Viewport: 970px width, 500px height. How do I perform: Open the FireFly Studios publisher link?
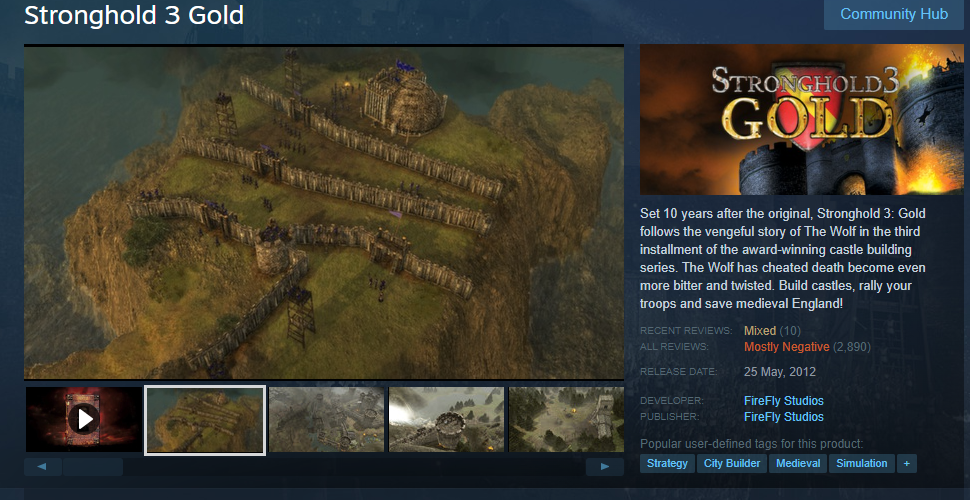(x=784, y=417)
